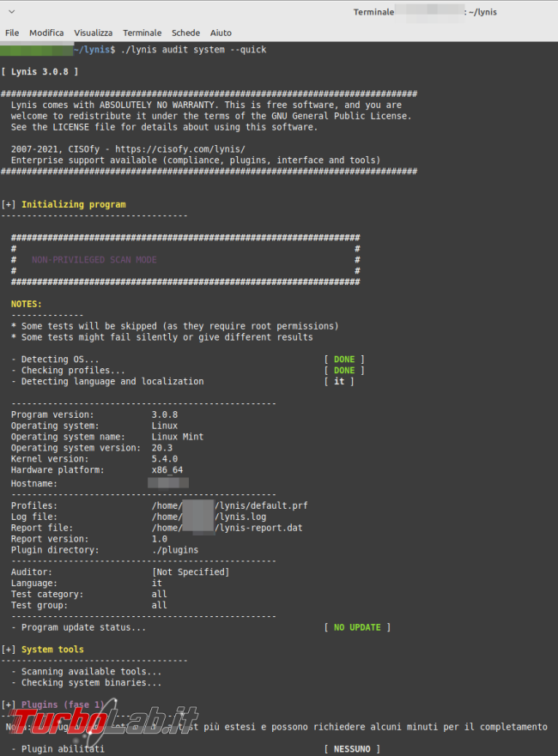Click Operating system version value 20.3
This screenshot has width=558, height=756.
tap(162, 448)
